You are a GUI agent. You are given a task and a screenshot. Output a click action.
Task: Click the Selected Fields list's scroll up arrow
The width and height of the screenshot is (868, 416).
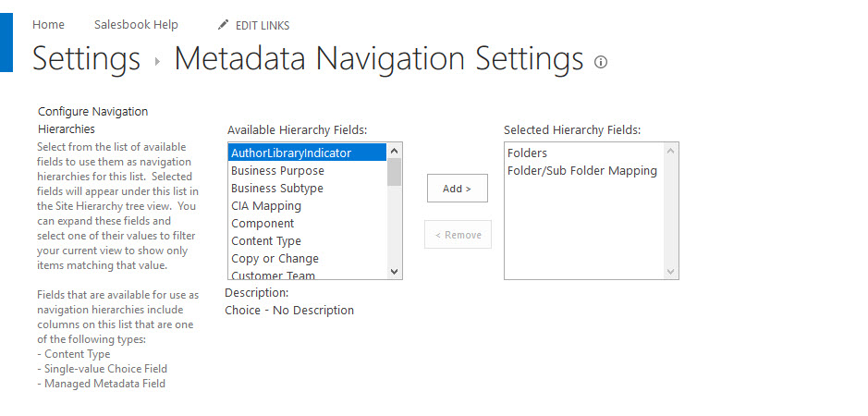click(x=670, y=150)
